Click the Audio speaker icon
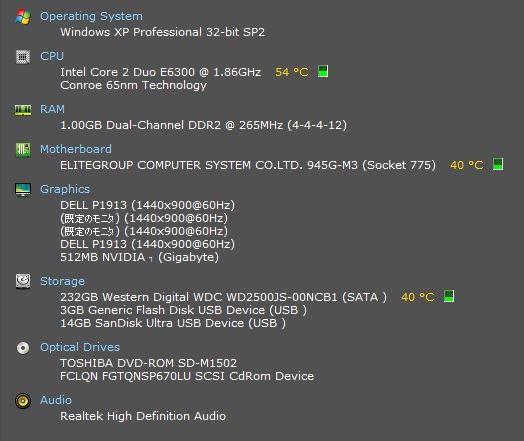This screenshot has height=441, width=524. 23,401
